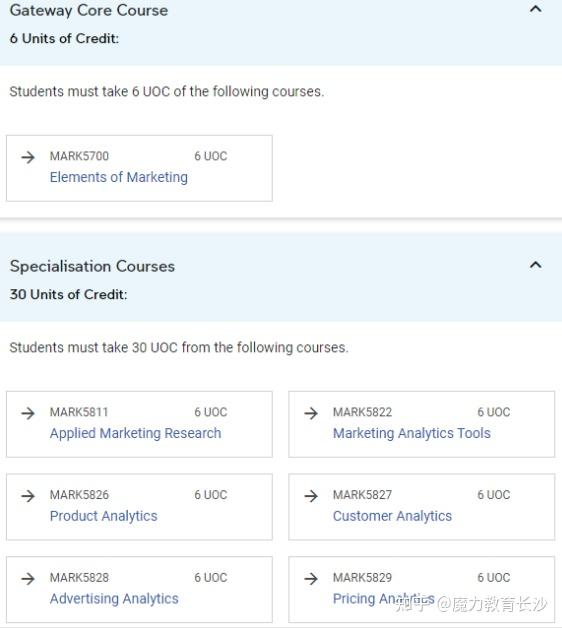Click the 6 UOC value on MARK5700 card
Viewport: 562px width, 628px height.
tap(211, 156)
